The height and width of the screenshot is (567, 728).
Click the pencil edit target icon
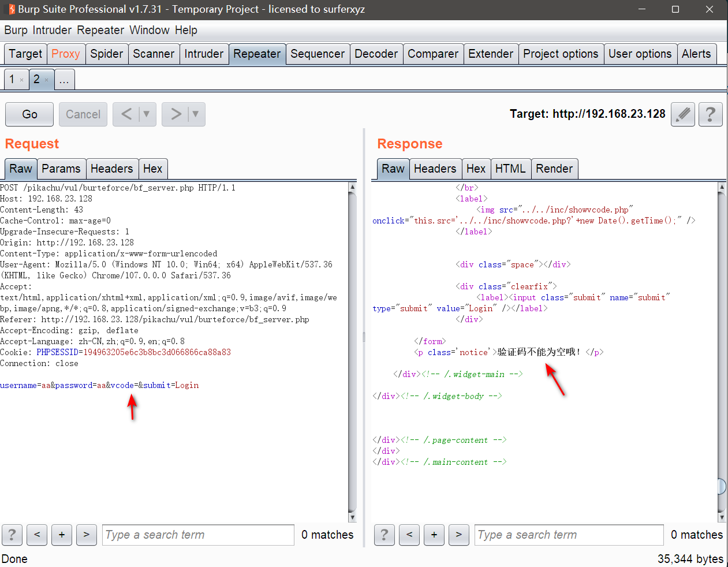(x=682, y=114)
